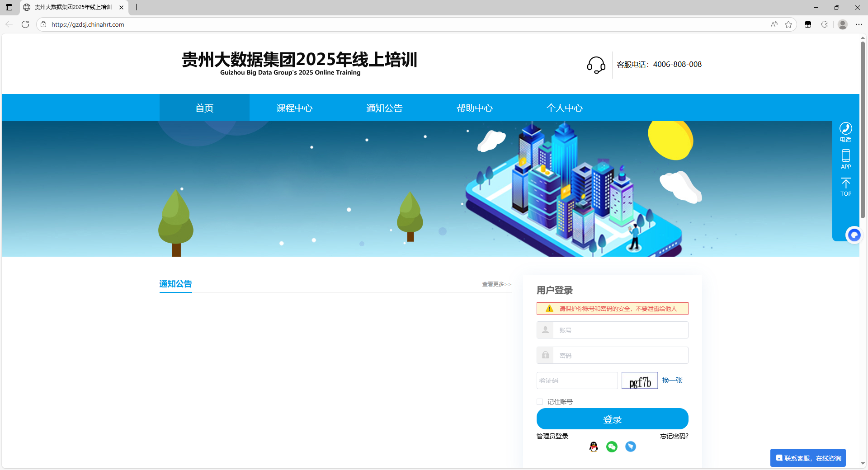The image size is (868, 470).
Task: Click the browser refresh icon
Action: coord(25,24)
